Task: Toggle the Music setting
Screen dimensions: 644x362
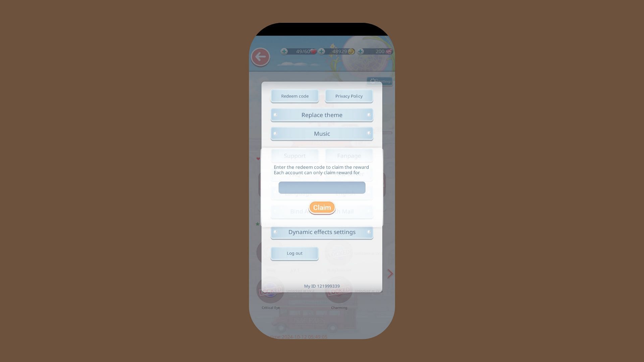Action: point(322,133)
